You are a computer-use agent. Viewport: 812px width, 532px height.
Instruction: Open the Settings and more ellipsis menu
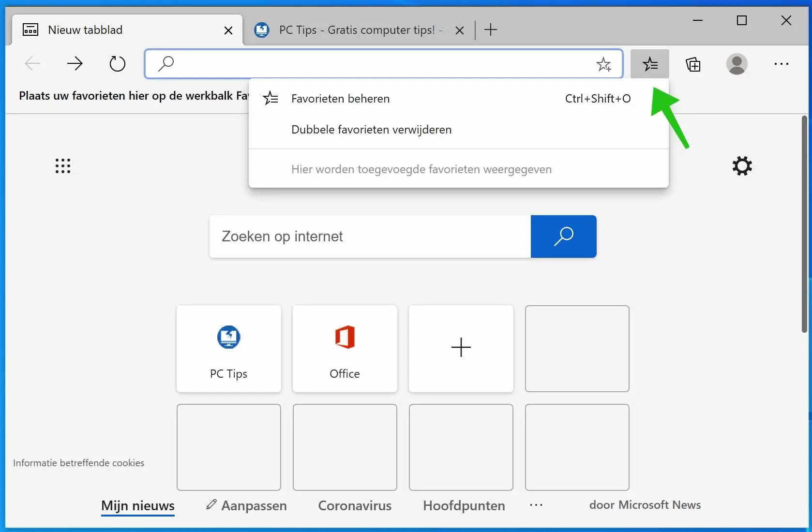click(x=781, y=64)
